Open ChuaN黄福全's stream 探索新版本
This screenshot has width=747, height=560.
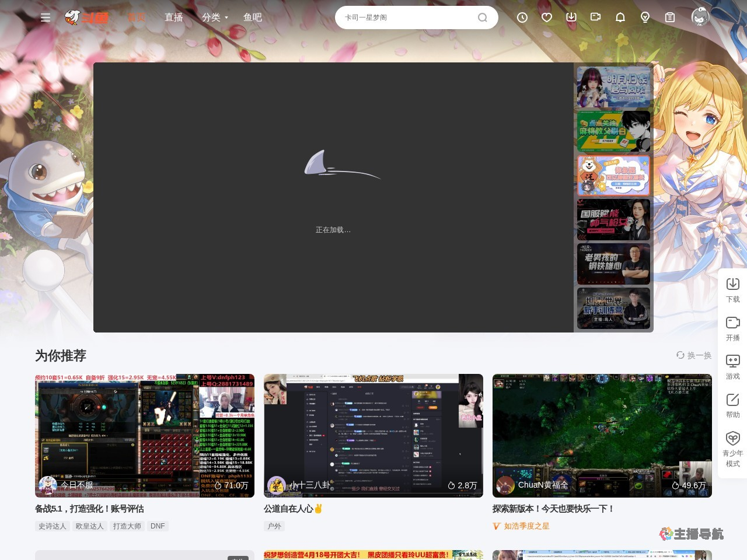coord(602,435)
